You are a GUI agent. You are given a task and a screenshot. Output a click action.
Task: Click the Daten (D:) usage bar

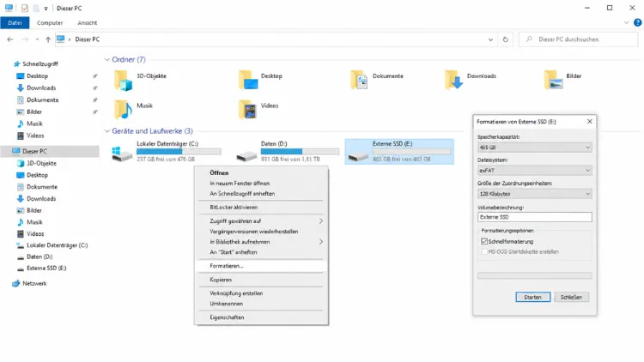click(x=300, y=152)
